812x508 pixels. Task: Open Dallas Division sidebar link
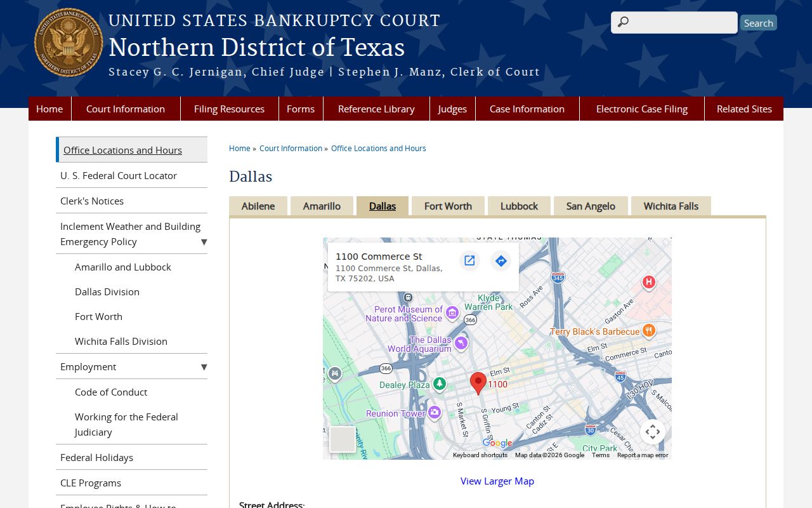[107, 291]
